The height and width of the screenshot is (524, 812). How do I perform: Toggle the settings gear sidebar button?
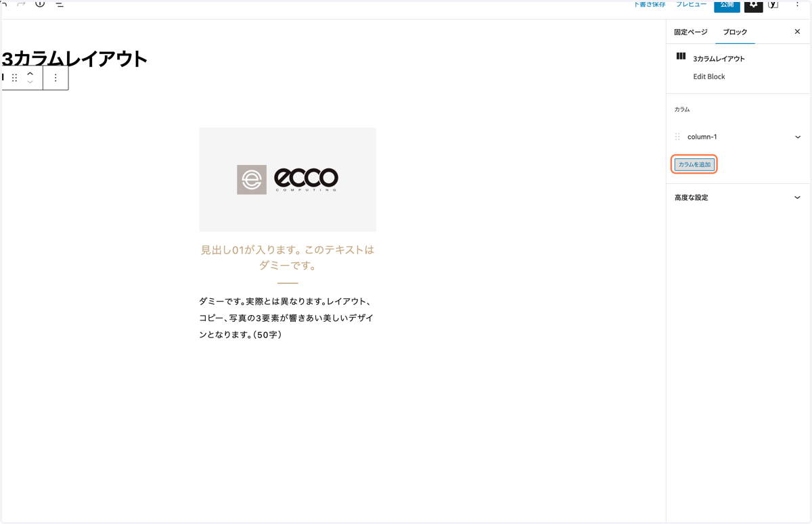(x=753, y=5)
